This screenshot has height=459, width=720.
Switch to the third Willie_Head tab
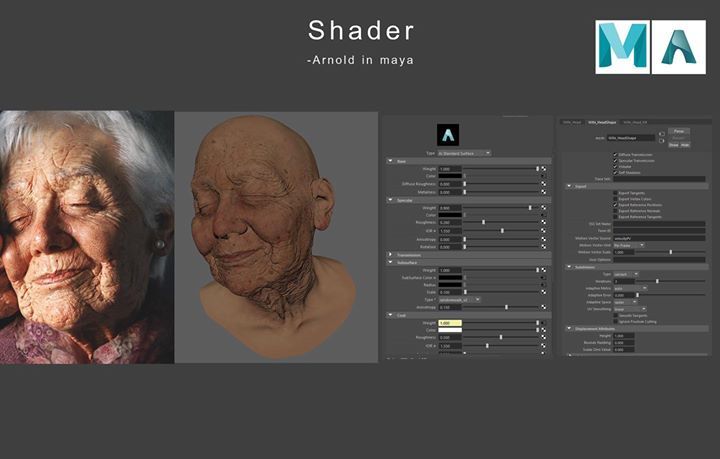coord(635,123)
